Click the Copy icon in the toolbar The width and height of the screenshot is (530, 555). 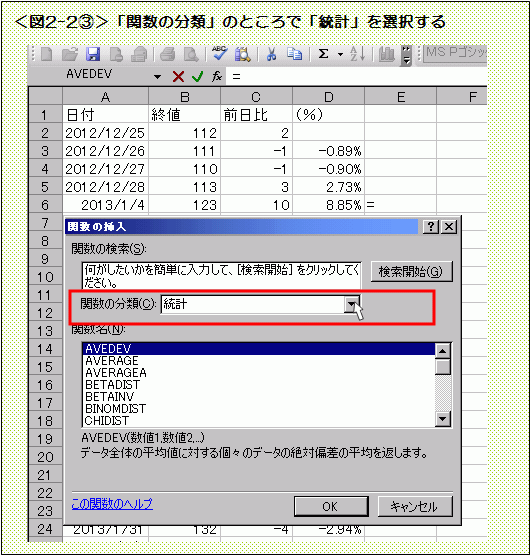click(x=295, y=55)
